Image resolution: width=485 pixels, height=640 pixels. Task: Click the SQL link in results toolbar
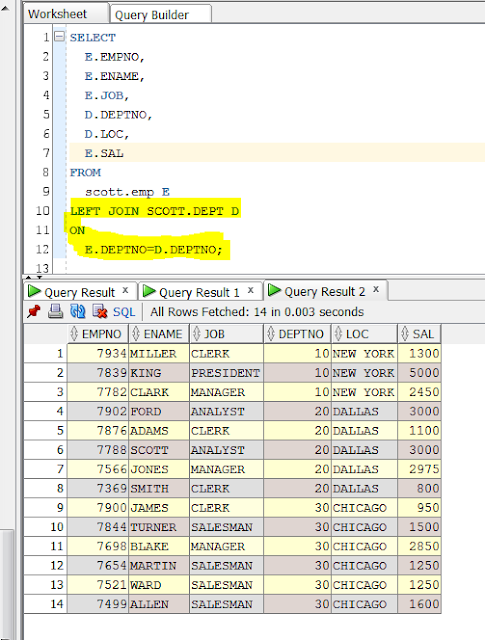[x=124, y=312]
